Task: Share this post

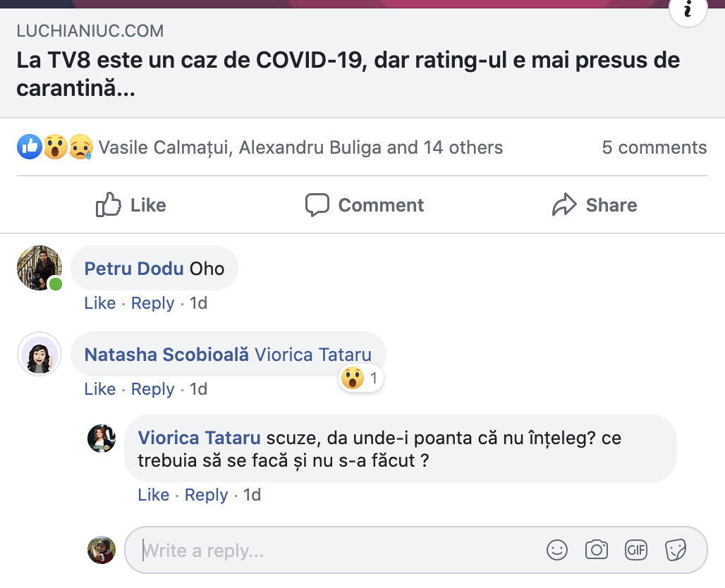Action: [x=594, y=205]
